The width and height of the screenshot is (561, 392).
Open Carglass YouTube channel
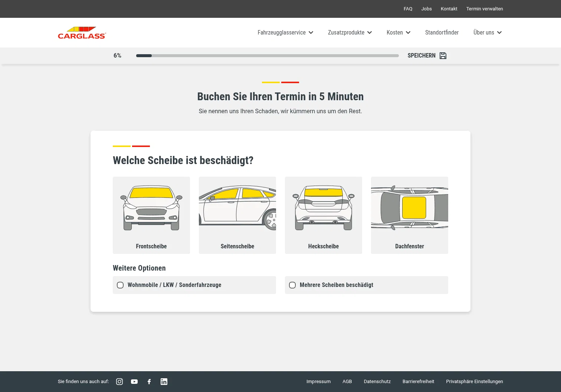(134, 382)
